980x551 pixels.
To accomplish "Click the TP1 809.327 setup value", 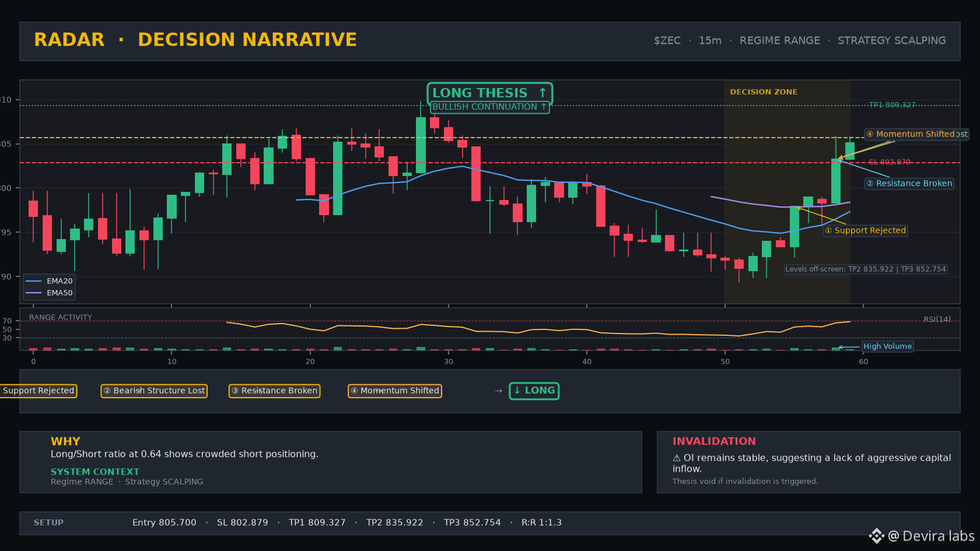I will [x=317, y=522].
